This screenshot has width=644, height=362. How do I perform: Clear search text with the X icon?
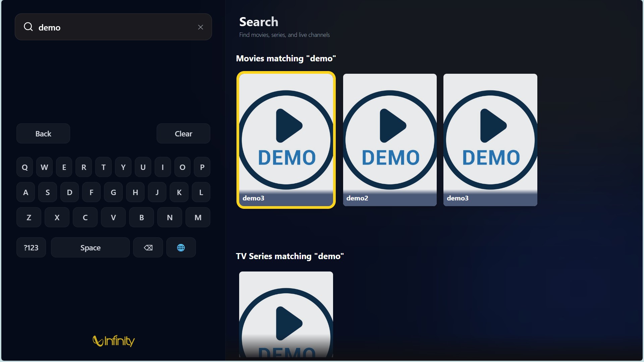(x=201, y=27)
